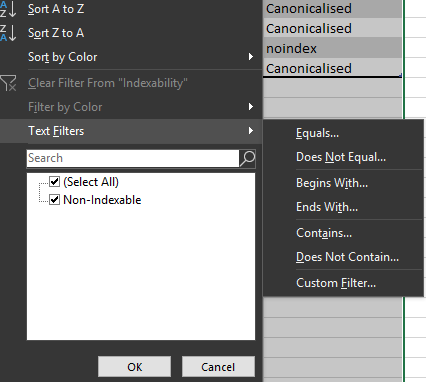Viewport: 426px width, 382px height.
Task: Select the Non-Indexable label text
Action: click(102, 200)
